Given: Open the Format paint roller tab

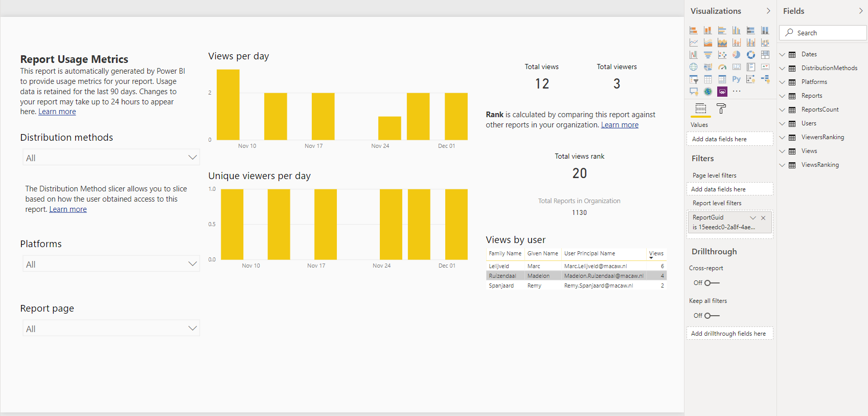Looking at the screenshot, I should click(721, 108).
